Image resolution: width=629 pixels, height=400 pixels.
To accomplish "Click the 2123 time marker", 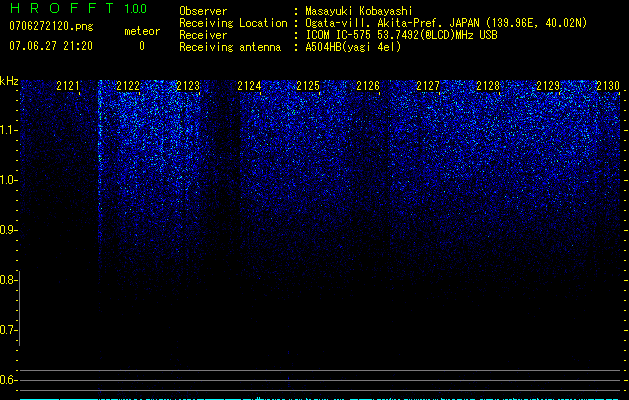I will (x=188, y=86).
